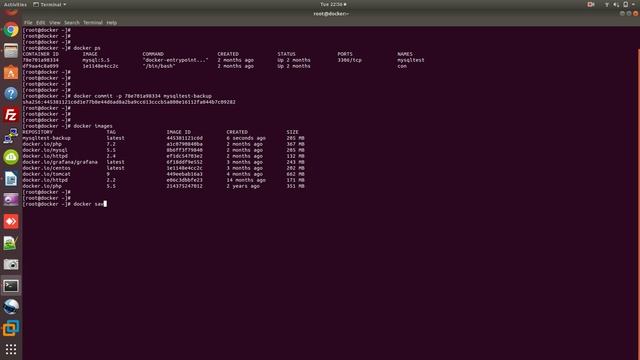Image resolution: width=640 pixels, height=360 pixels.
Task: Click the battery icon in top bar
Action: 625,4
